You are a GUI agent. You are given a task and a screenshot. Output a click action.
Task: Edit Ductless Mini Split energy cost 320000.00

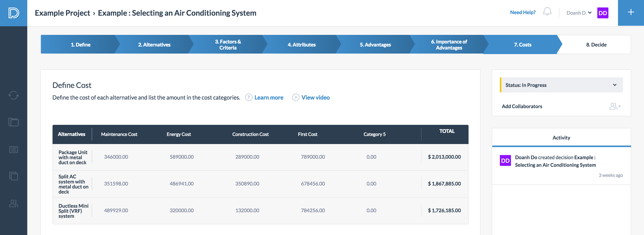pyautogui.click(x=182, y=210)
